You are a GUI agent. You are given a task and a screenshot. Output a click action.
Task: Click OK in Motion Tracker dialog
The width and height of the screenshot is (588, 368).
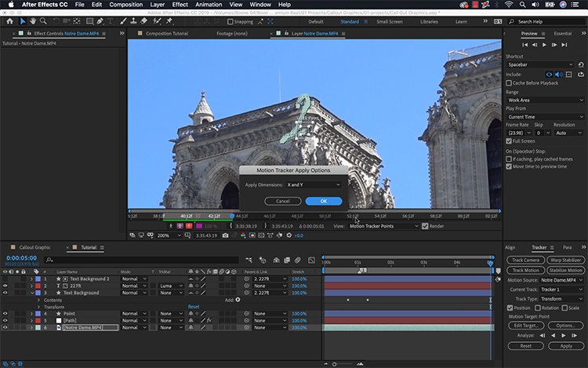(x=324, y=201)
